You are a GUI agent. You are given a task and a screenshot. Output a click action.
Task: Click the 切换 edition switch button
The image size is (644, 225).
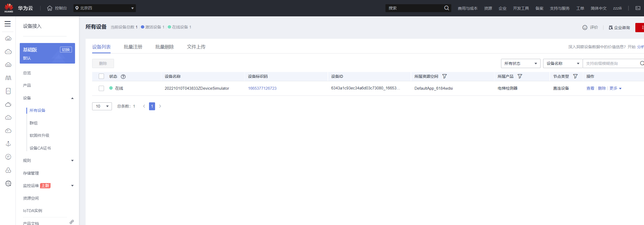[66, 50]
